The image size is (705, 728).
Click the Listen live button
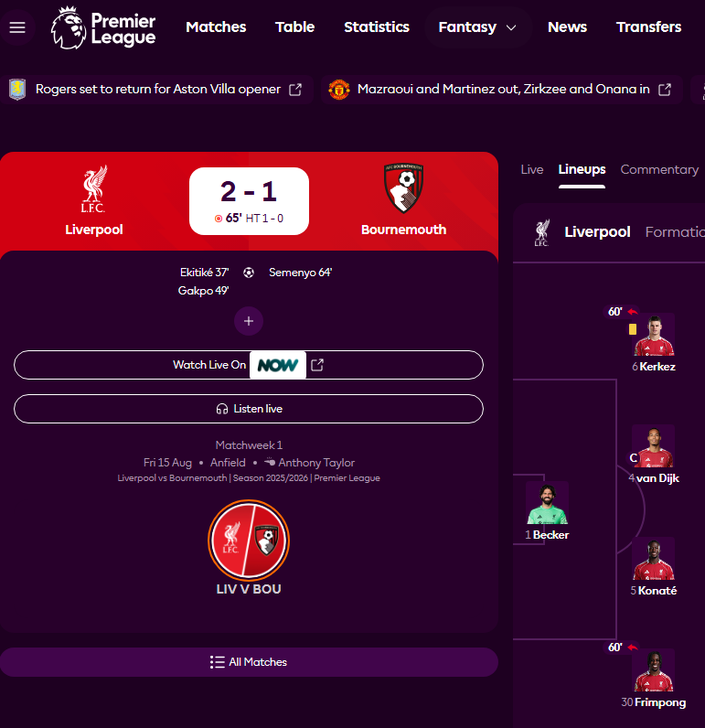(249, 409)
